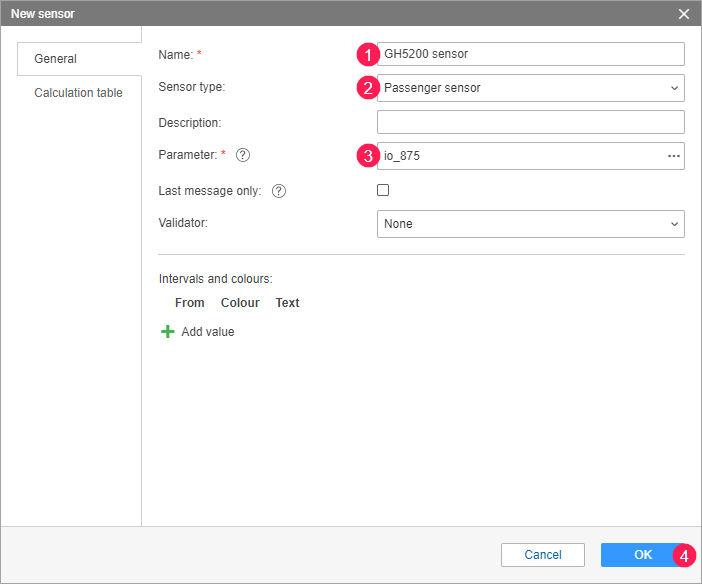Show help for Last message only
This screenshot has width=702, height=584.
[x=279, y=191]
